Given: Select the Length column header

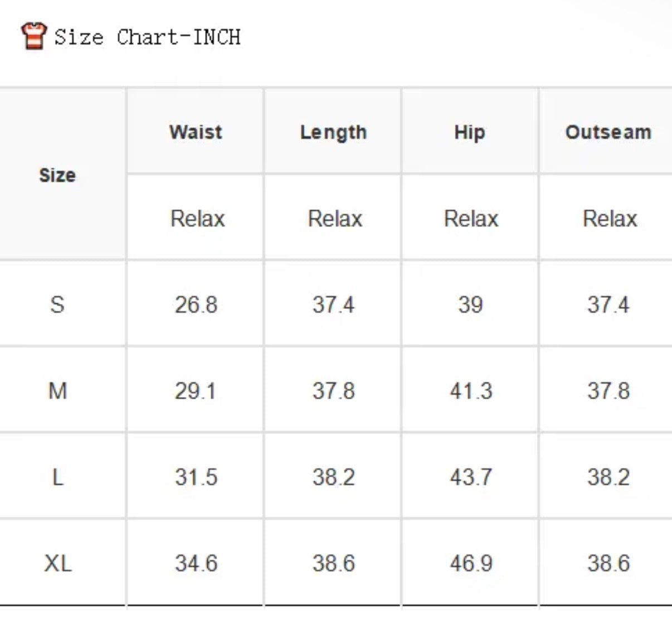Looking at the screenshot, I should click(x=333, y=132).
